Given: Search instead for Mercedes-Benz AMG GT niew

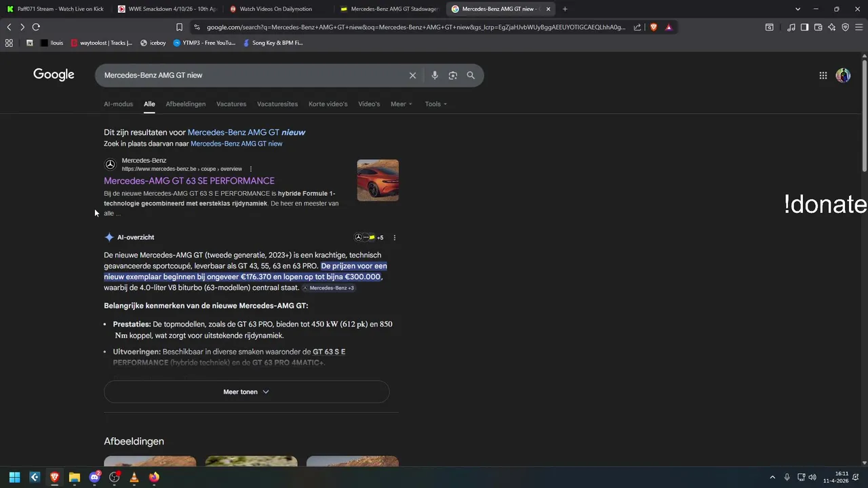Looking at the screenshot, I should coord(236,144).
